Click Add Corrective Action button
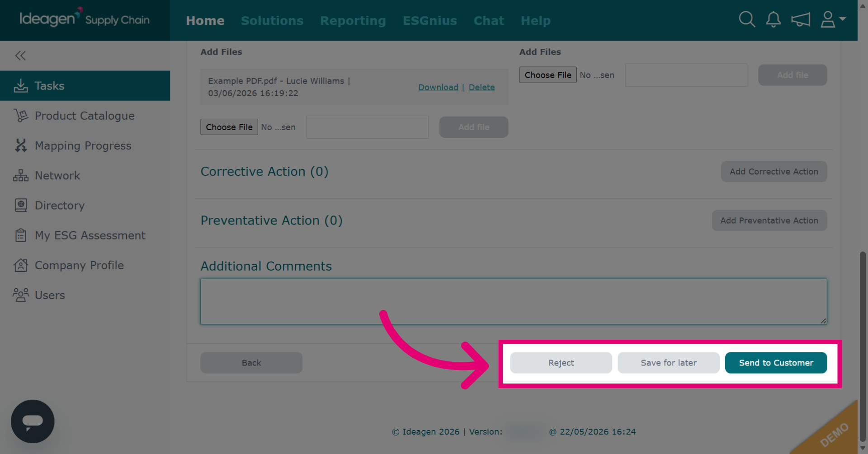 click(x=774, y=172)
